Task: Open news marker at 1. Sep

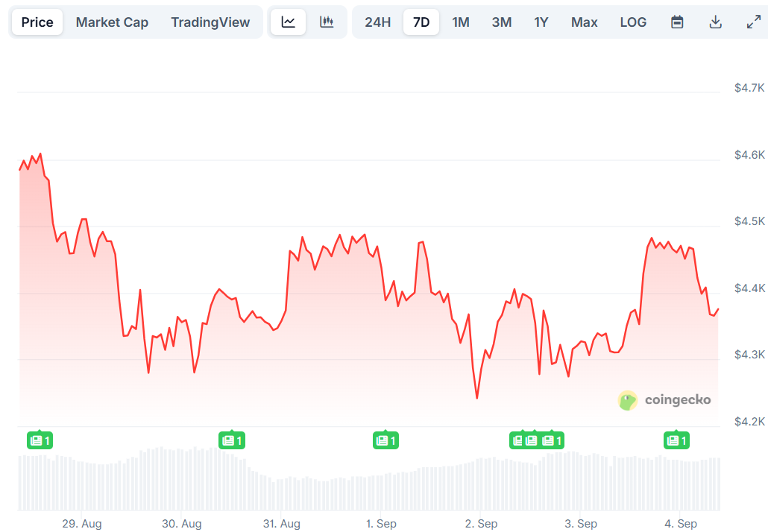Action: [385, 440]
